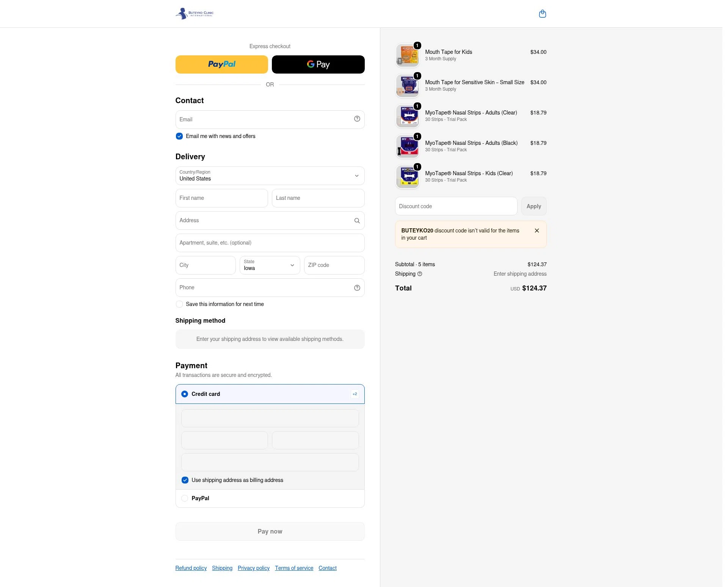This screenshot has height=587, width=728.
Task: Open the Shipping policy link
Action: tap(222, 568)
